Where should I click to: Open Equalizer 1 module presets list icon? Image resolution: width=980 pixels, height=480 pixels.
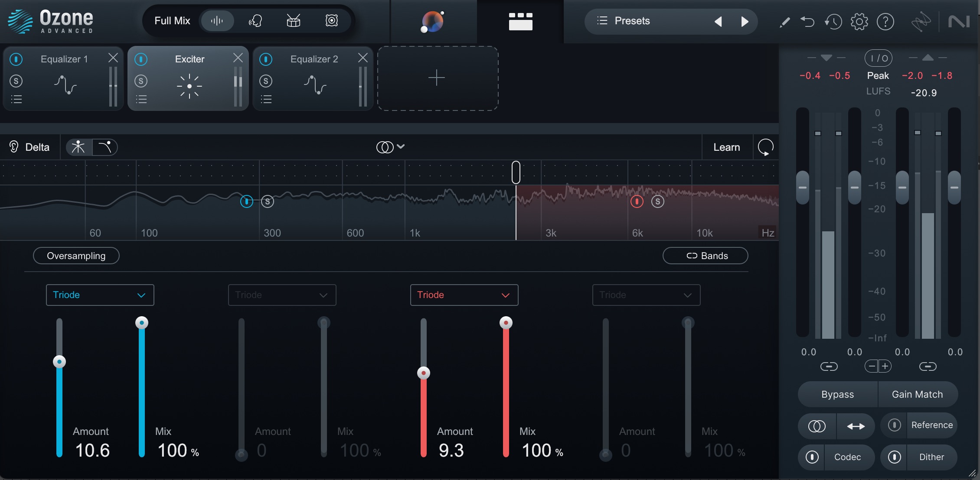click(x=16, y=99)
